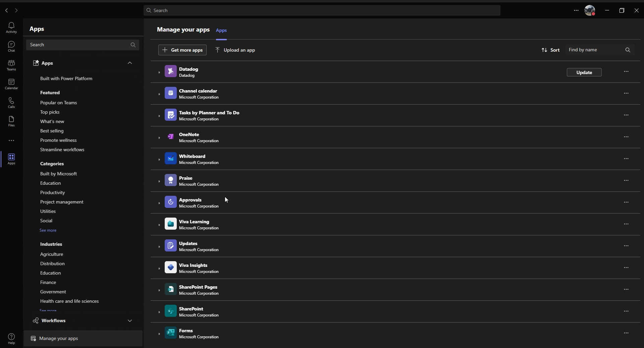Click the Channel calendar app icon

click(x=171, y=93)
